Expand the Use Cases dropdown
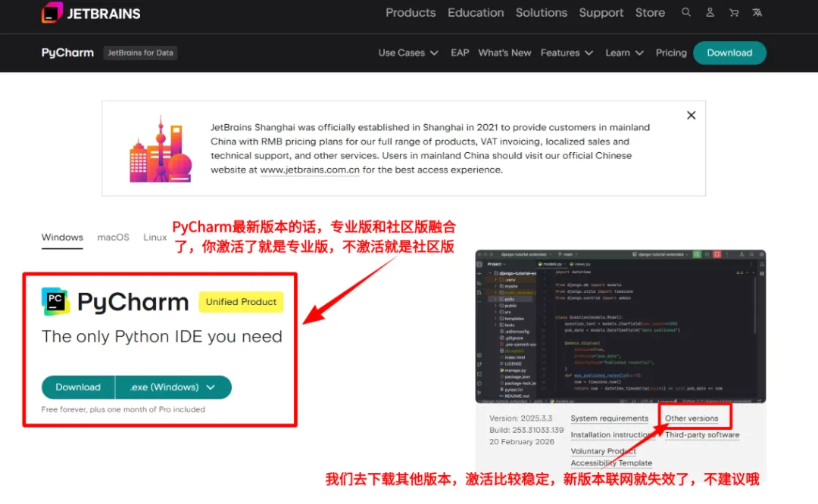 [408, 53]
